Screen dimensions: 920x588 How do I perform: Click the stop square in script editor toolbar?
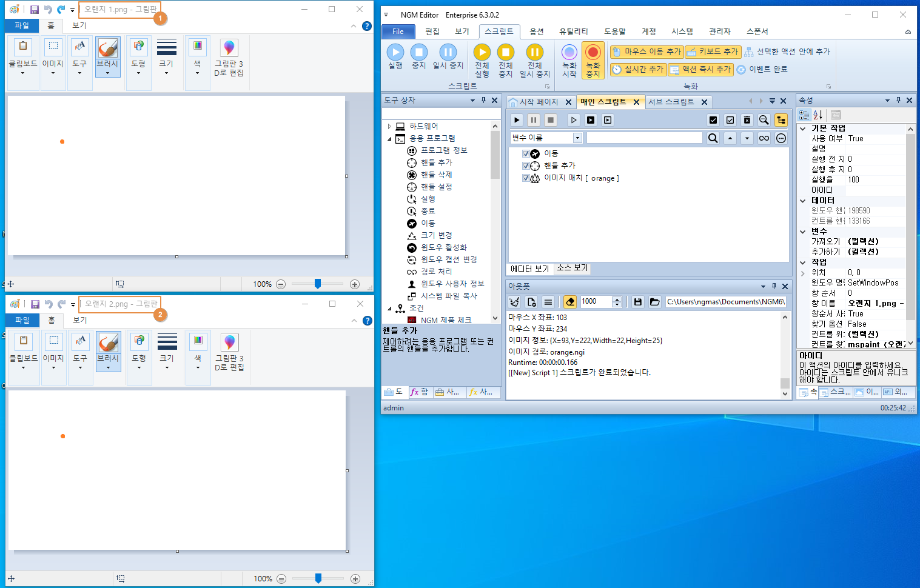[551, 120]
